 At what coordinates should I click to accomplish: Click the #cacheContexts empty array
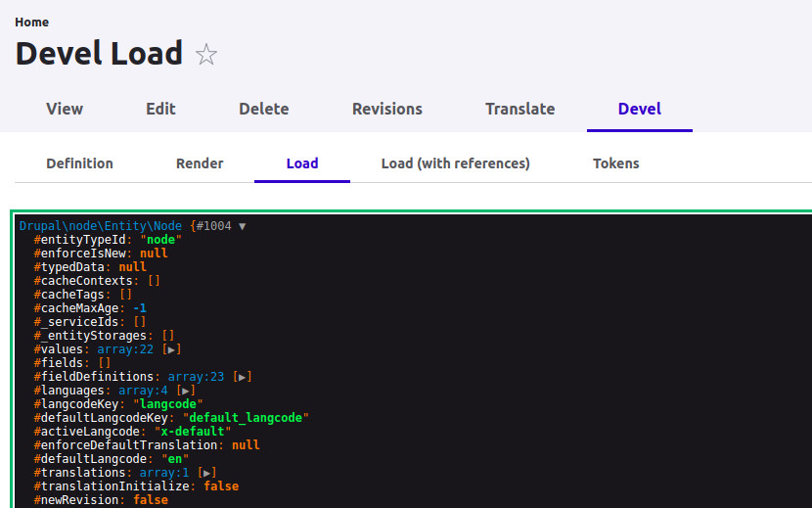(x=154, y=281)
